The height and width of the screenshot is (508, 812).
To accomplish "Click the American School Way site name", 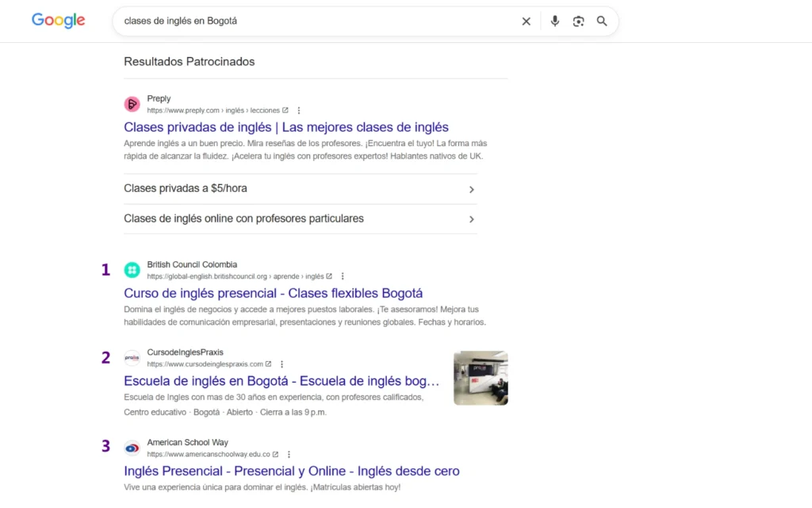I will [187, 442].
